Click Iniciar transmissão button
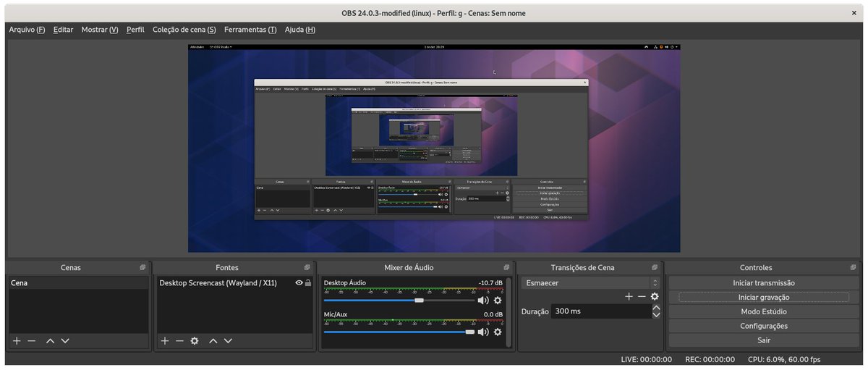The image size is (868, 370). click(764, 283)
